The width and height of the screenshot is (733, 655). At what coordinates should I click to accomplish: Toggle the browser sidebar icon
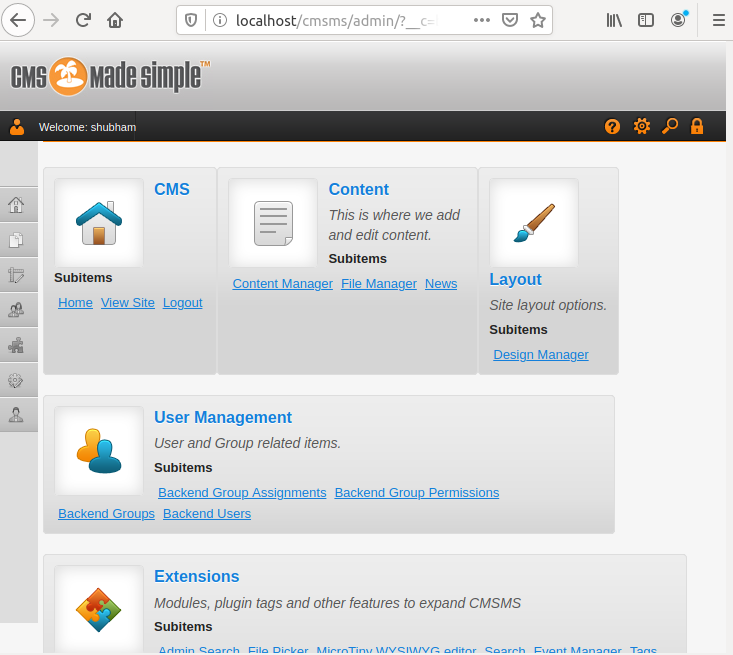pos(646,20)
